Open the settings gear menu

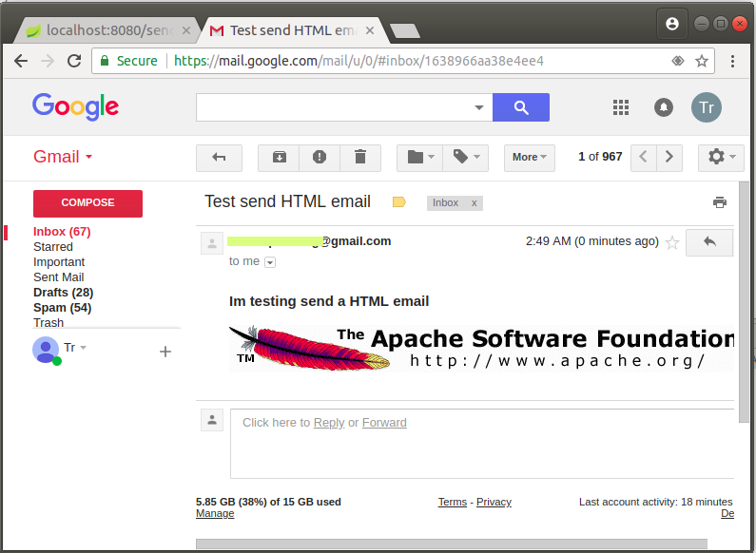(721, 158)
